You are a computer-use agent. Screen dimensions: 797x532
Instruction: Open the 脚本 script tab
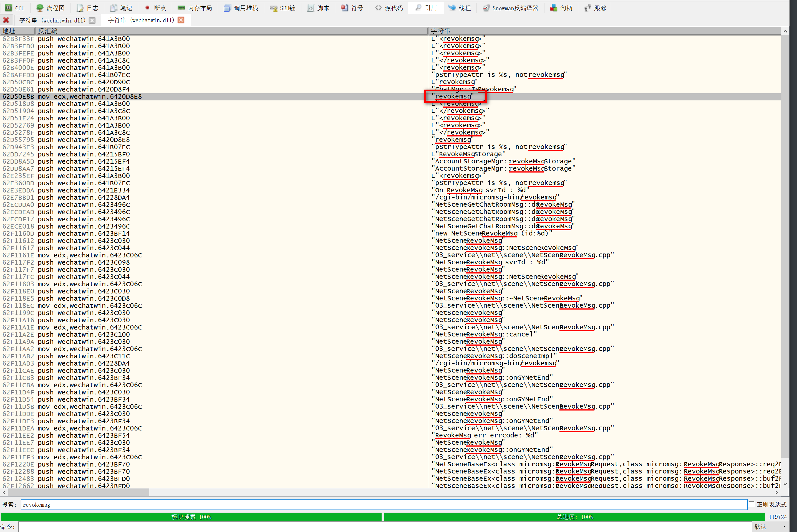318,8
